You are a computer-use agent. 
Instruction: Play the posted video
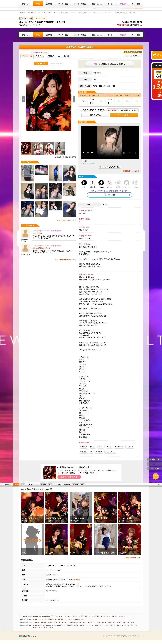tap(84, 152)
